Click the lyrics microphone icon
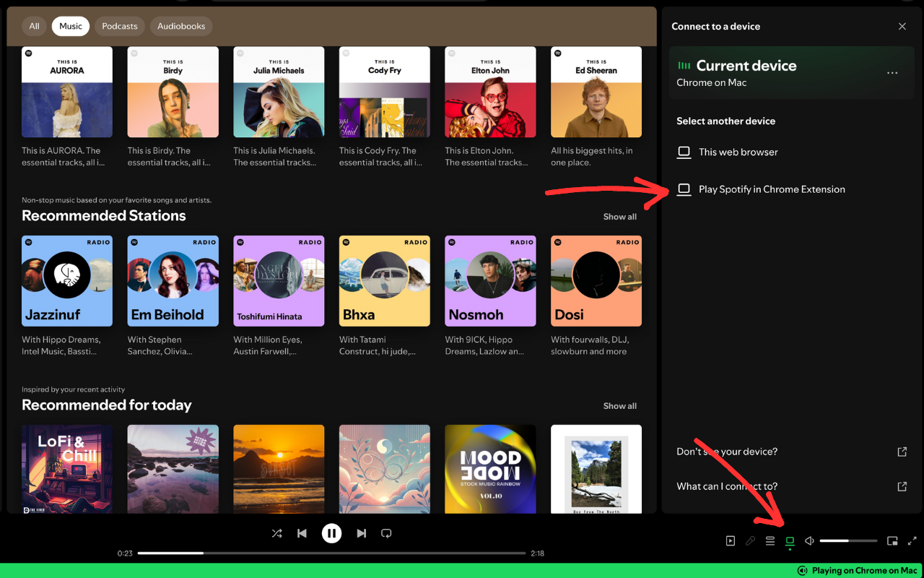924x578 pixels. pyautogui.click(x=751, y=540)
